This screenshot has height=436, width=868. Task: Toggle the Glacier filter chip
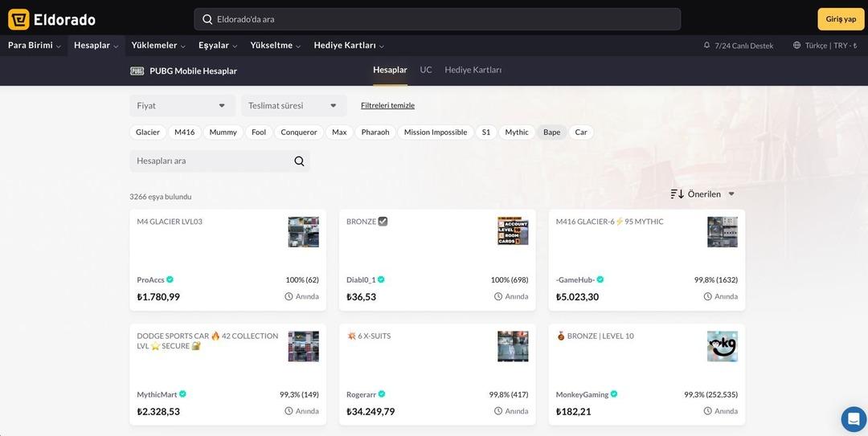click(148, 132)
